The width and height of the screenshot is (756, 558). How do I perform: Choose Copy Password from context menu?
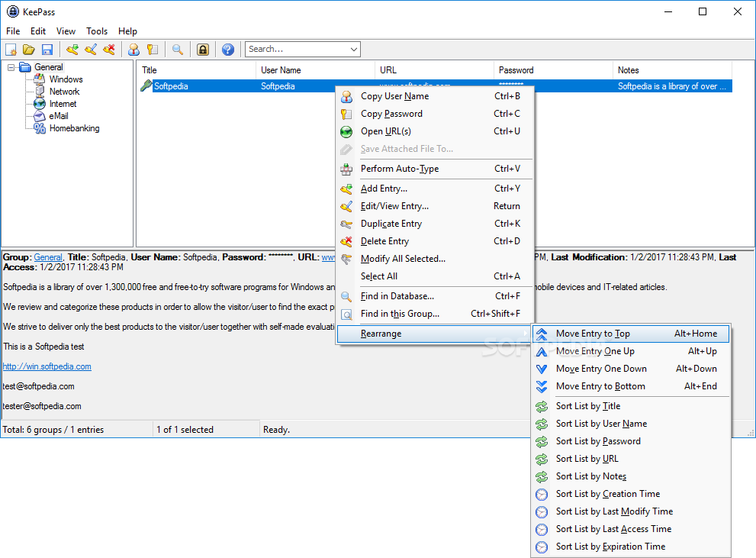(434, 114)
